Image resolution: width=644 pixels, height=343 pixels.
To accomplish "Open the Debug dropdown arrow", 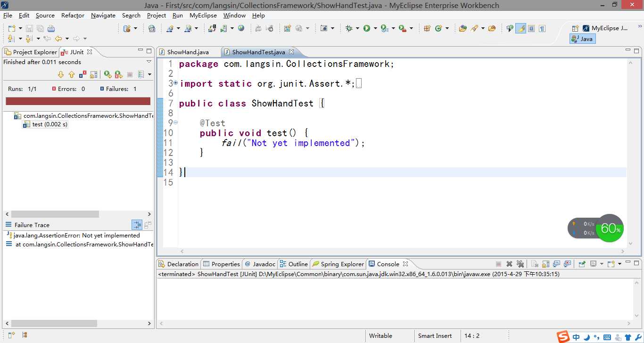I will [357, 28].
